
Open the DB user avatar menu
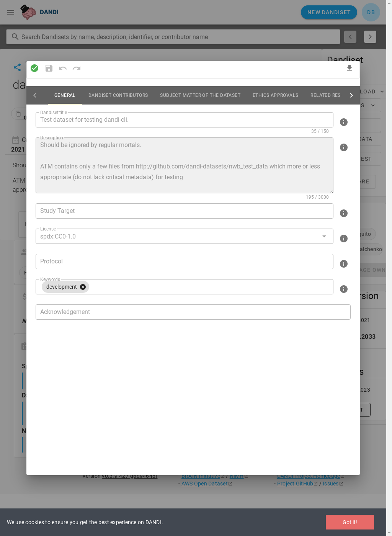(371, 12)
